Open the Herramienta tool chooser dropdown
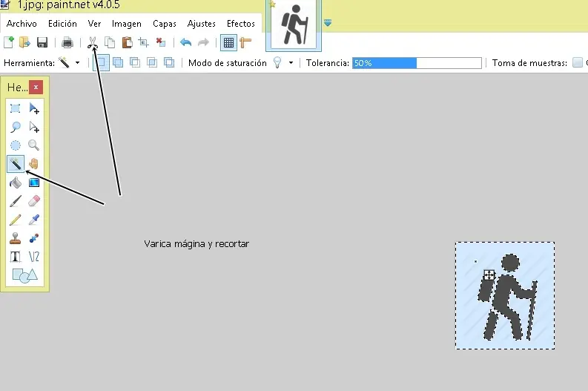The width and height of the screenshot is (588, 391). [78, 62]
